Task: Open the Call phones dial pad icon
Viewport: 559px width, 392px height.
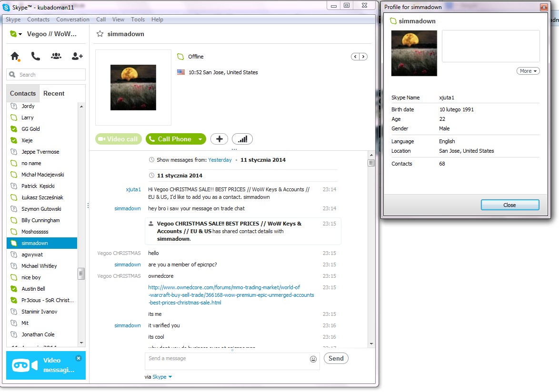Action: [x=35, y=56]
